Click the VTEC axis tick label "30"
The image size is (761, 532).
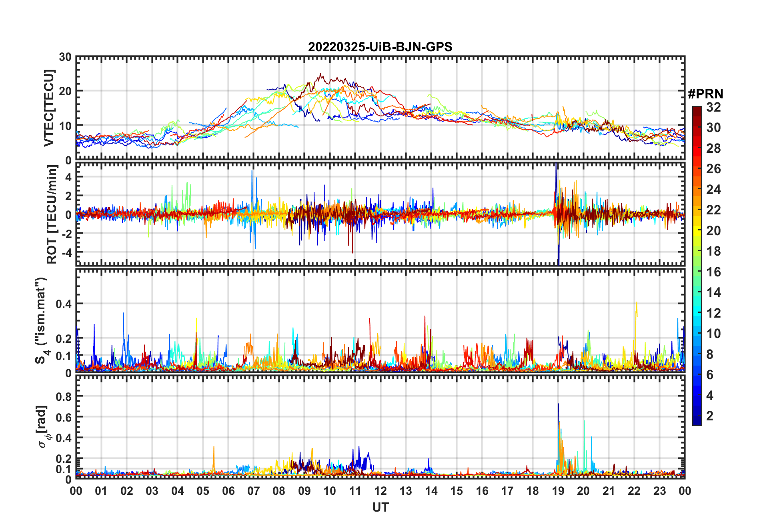click(65, 57)
